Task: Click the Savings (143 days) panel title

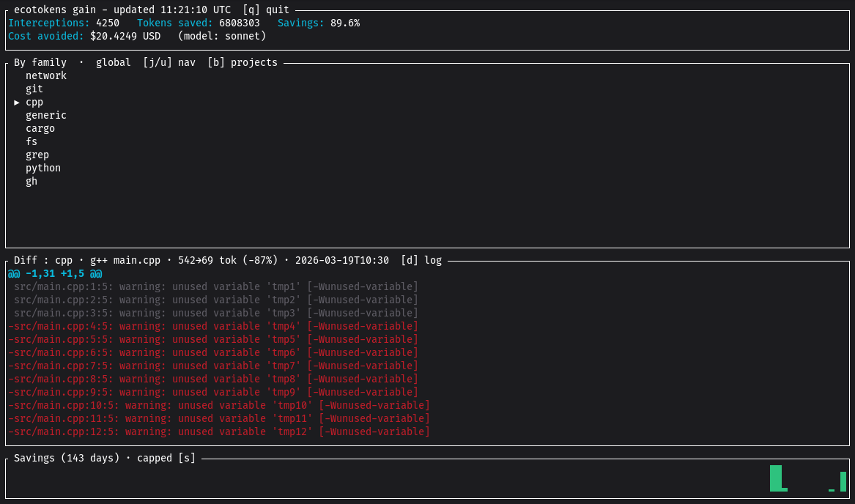Action: tap(67, 458)
